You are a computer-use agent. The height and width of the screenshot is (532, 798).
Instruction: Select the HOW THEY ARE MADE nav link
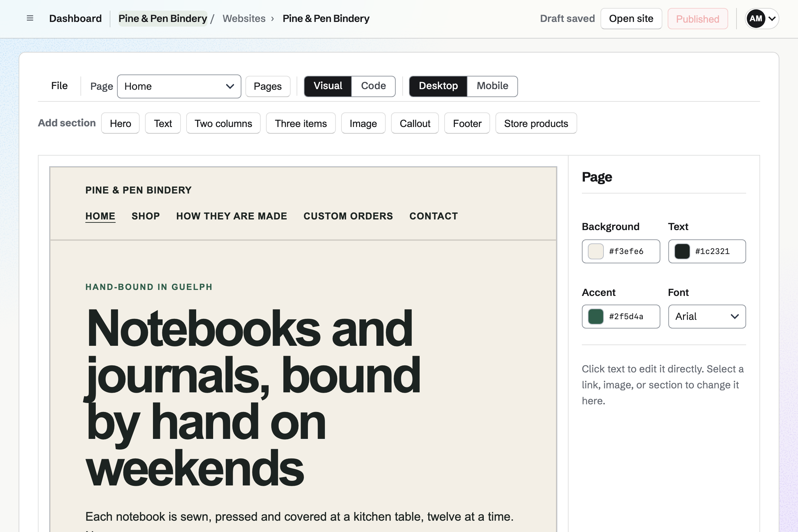232,216
